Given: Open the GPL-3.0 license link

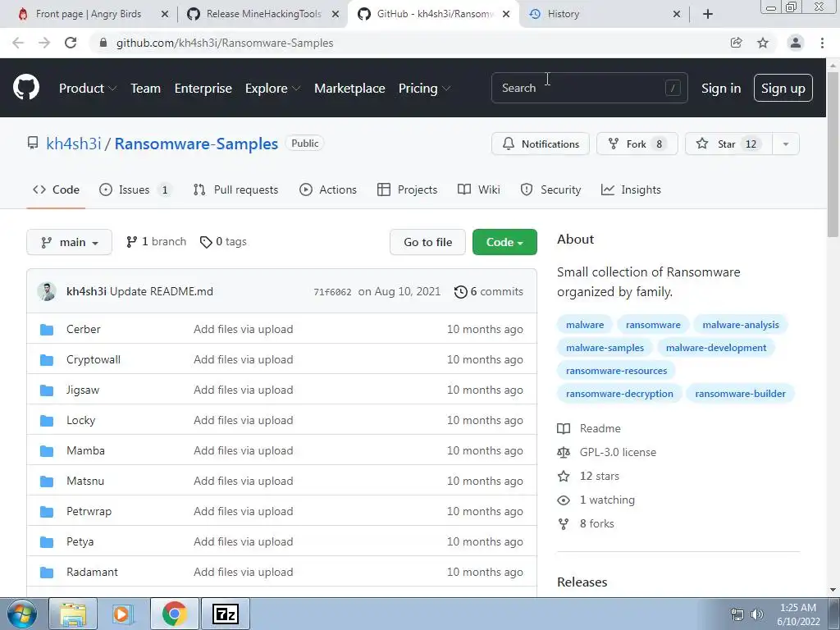Looking at the screenshot, I should pyautogui.click(x=617, y=452).
